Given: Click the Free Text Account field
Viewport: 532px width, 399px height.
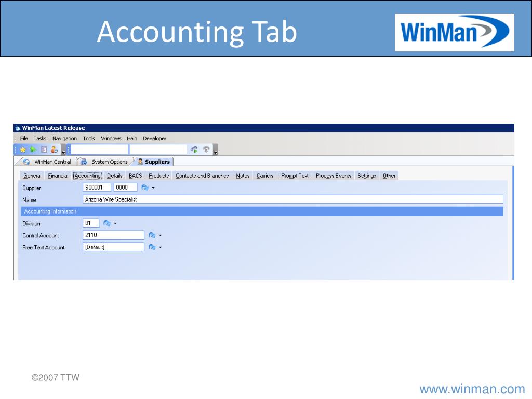Looking at the screenshot, I should click(113, 247).
